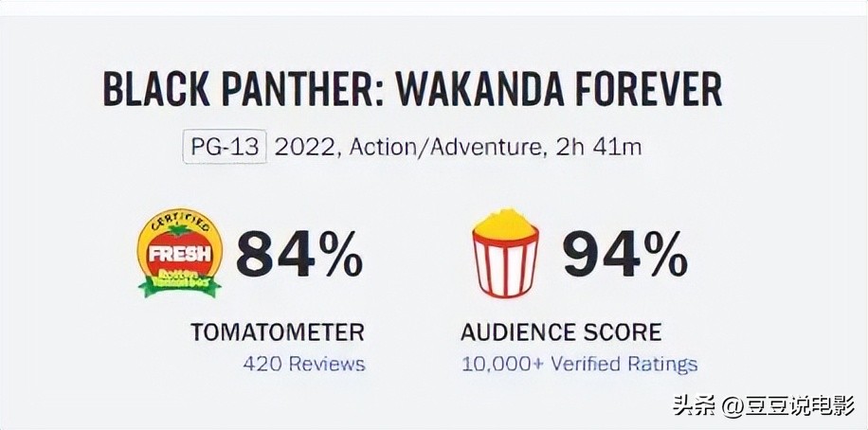
Task: Click the Certified Fresh tomato badge
Action: [x=180, y=254]
